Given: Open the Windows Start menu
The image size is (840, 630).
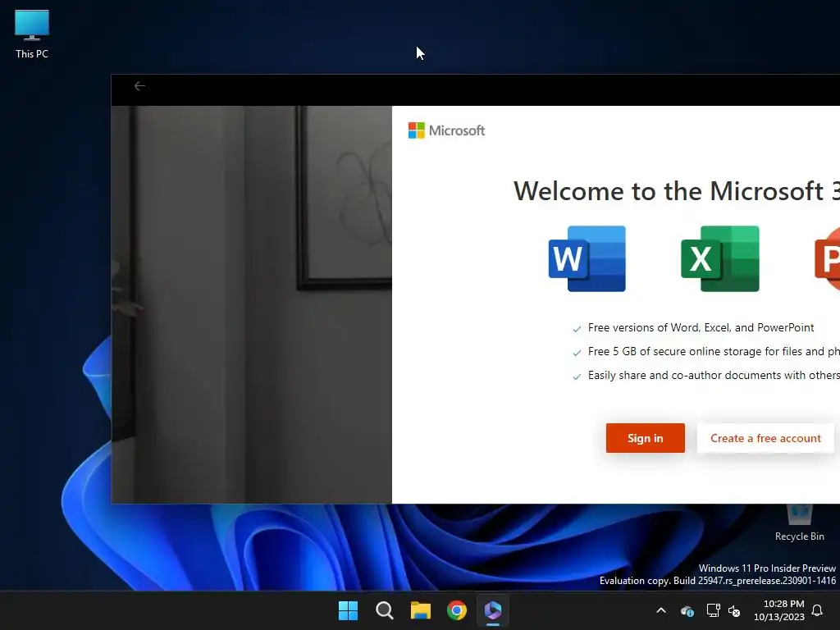Looking at the screenshot, I should point(348,610).
